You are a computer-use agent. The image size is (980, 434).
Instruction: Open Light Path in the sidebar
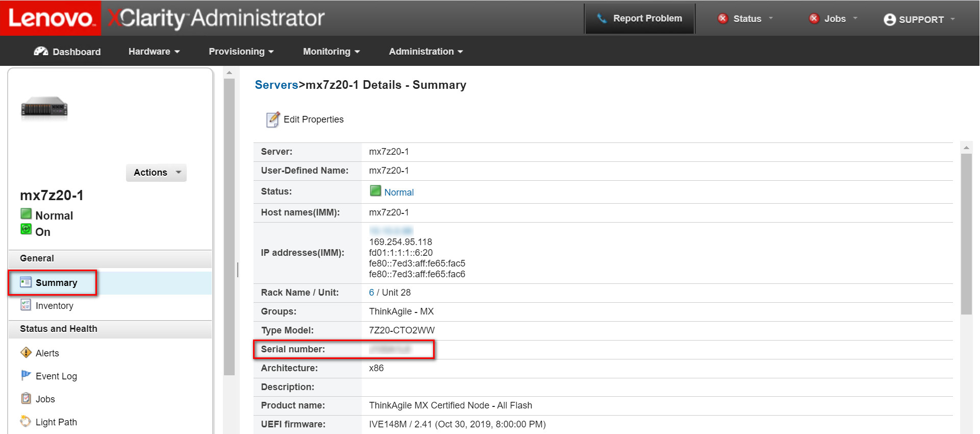[x=56, y=422]
